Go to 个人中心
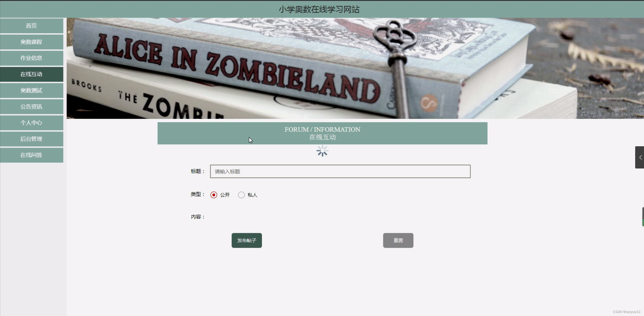 [x=32, y=123]
